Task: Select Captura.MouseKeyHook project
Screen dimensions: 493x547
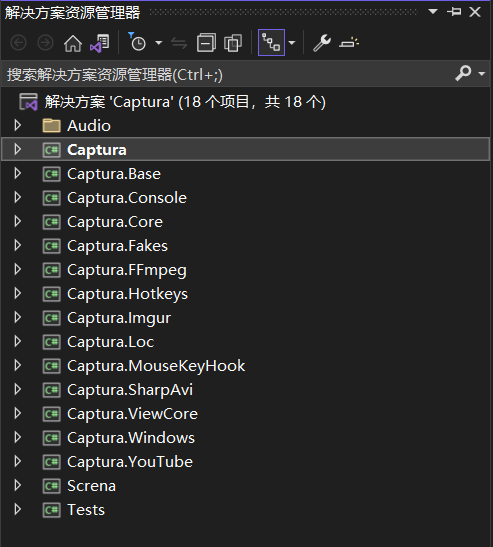Action: pos(156,366)
